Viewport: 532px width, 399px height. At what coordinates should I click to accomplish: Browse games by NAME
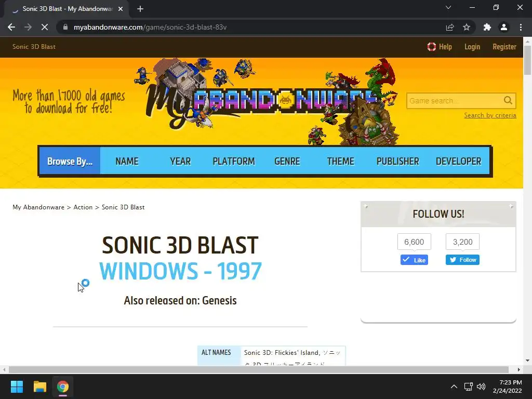pos(127,161)
